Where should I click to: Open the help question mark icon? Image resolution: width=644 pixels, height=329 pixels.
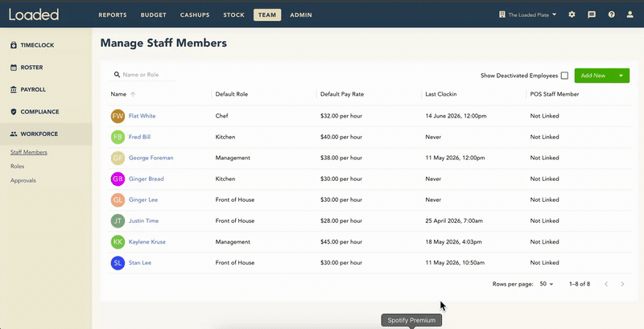pos(612,14)
